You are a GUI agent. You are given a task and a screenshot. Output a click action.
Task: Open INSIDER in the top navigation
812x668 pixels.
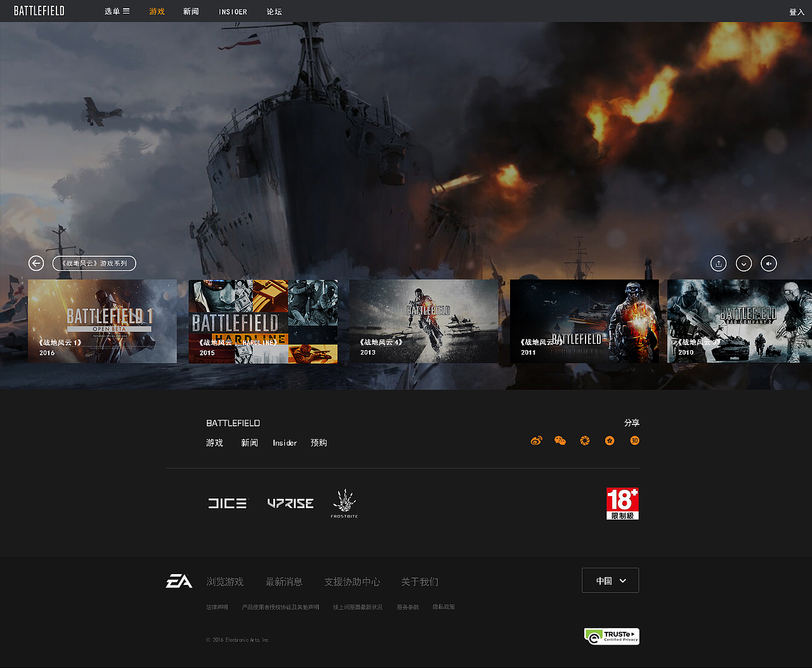click(x=233, y=12)
